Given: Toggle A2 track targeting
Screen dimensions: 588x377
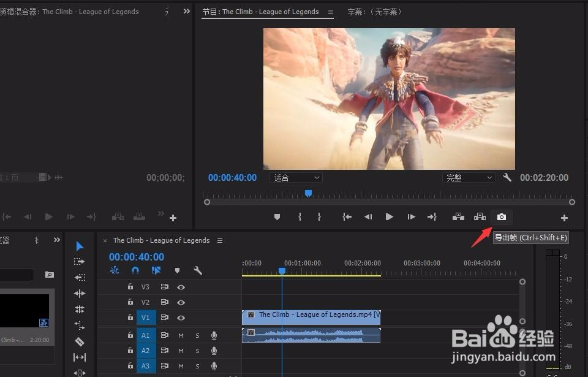Looking at the screenshot, I should click(x=146, y=351).
